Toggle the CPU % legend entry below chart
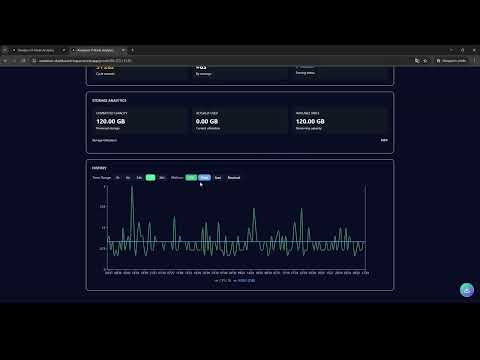This screenshot has width=480, height=360. click(223, 281)
